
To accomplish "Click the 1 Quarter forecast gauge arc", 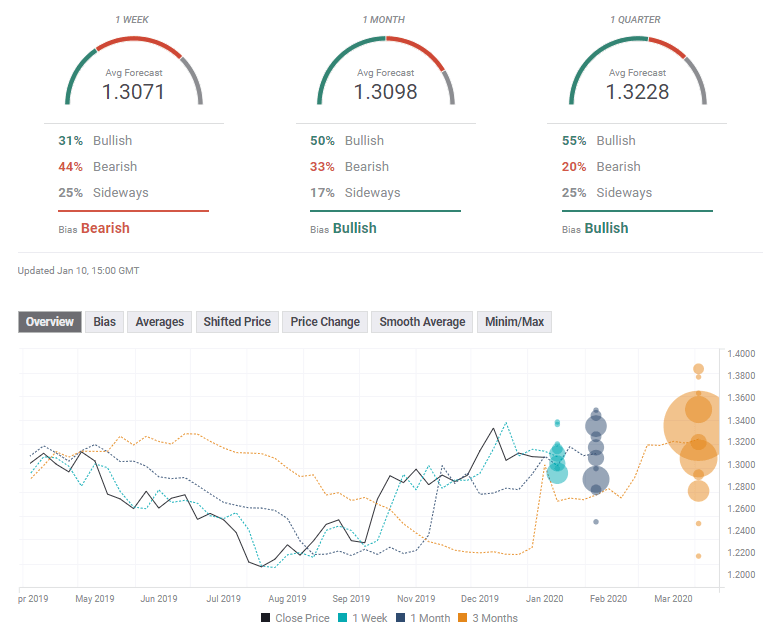I will tap(637, 46).
